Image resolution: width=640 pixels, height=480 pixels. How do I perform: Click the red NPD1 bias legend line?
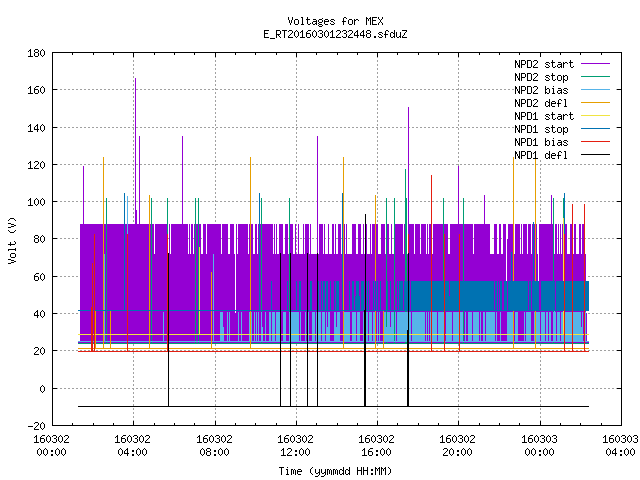[595, 142]
